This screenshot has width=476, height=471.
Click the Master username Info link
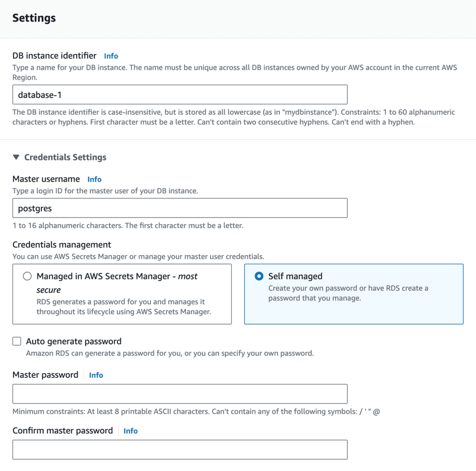pyautogui.click(x=94, y=179)
